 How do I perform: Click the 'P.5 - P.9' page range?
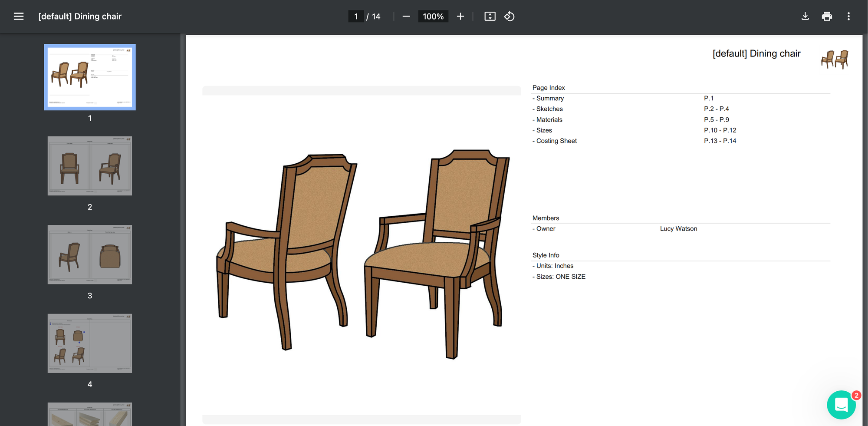click(x=717, y=120)
